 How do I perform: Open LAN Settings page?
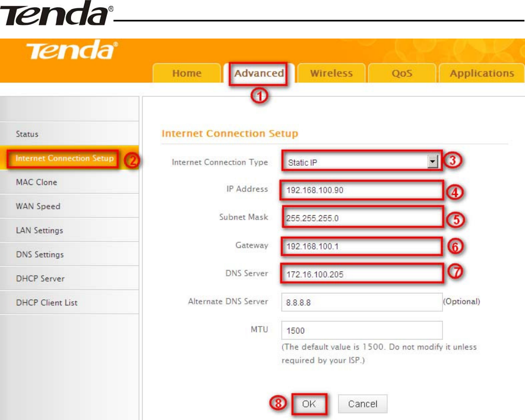click(x=69, y=230)
